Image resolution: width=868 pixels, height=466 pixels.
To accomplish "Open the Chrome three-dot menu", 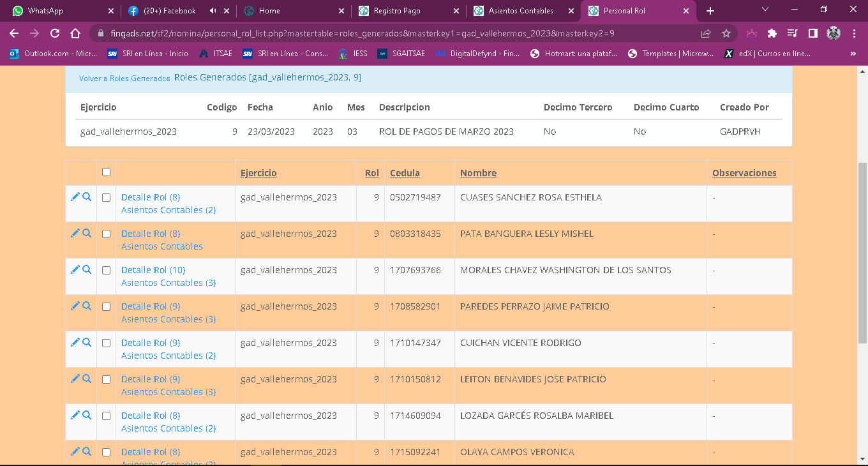I will pos(854,33).
